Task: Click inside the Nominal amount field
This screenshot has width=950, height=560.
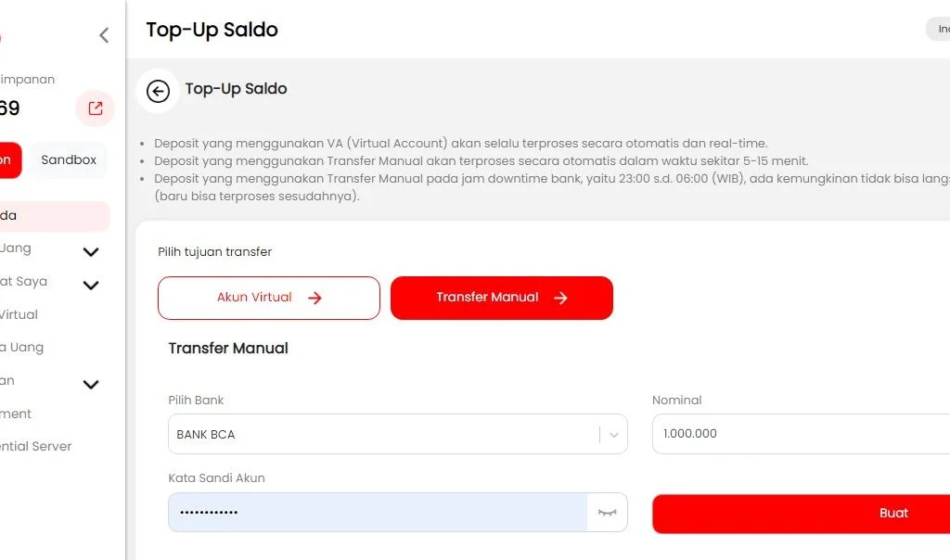Action: (798, 433)
